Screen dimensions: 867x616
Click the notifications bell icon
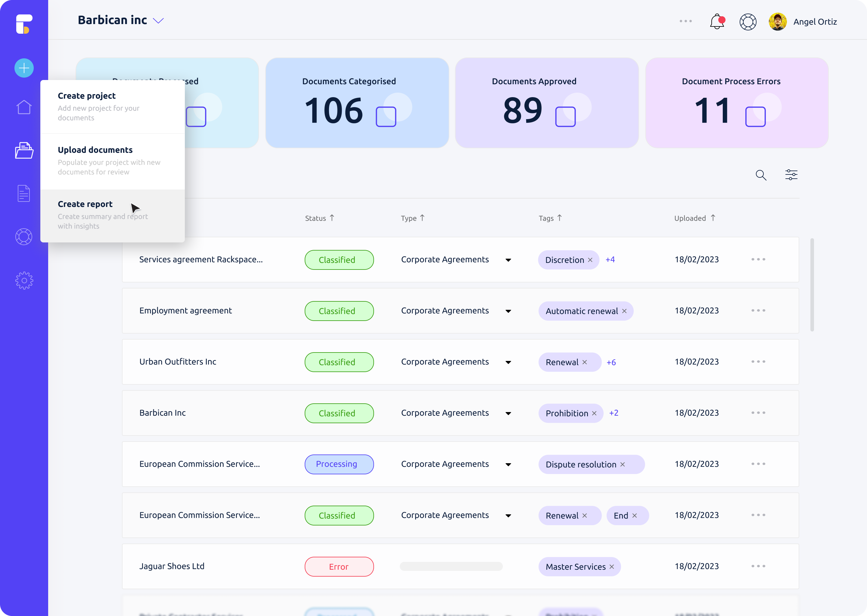717,22
